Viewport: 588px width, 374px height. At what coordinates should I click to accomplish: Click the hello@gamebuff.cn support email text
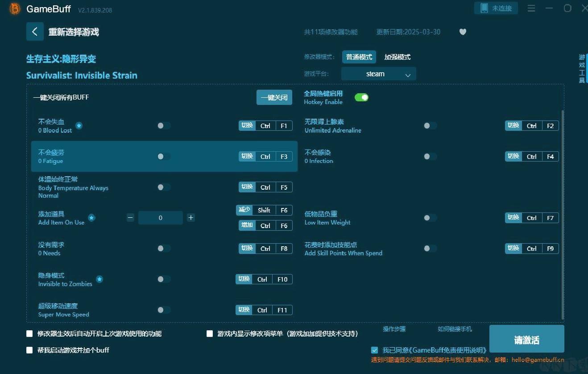(538, 360)
